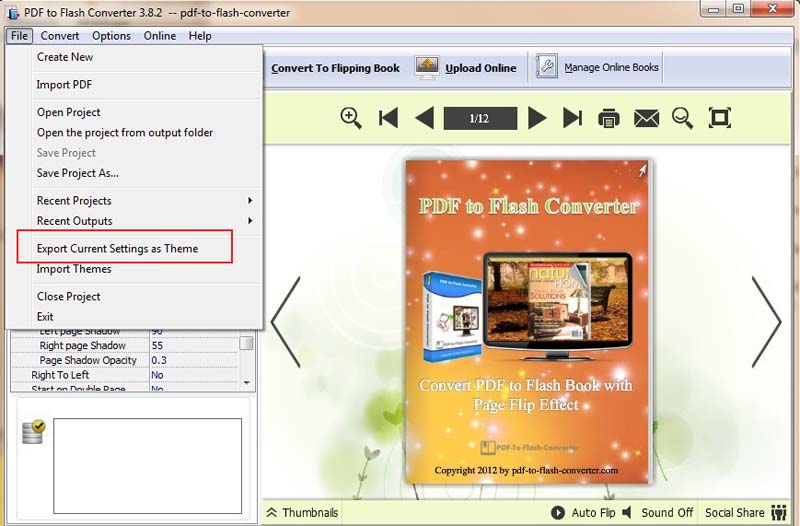This screenshot has height=526, width=800.
Task: Select the Right To Left property row
Action: click(x=125, y=375)
